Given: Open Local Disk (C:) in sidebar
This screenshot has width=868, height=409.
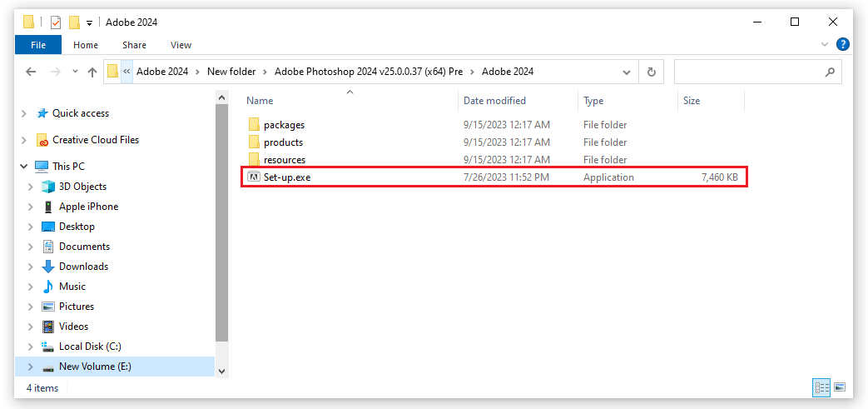Looking at the screenshot, I should tap(90, 347).
